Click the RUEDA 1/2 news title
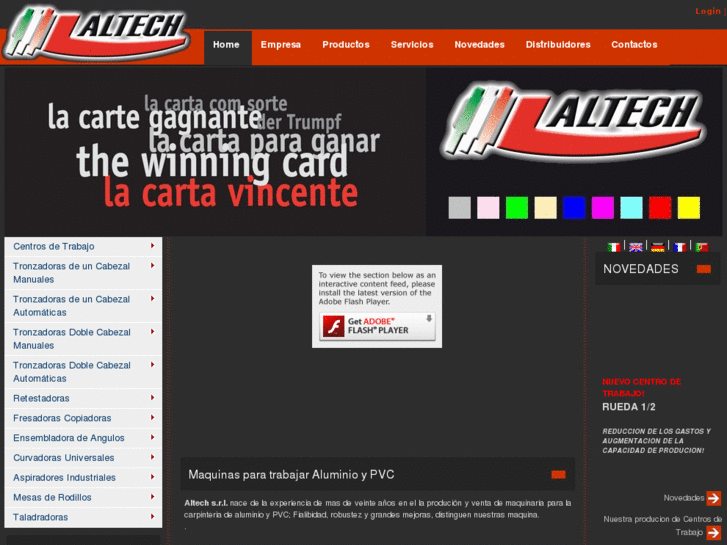This screenshot has width=727, height=545. point(629,407)
